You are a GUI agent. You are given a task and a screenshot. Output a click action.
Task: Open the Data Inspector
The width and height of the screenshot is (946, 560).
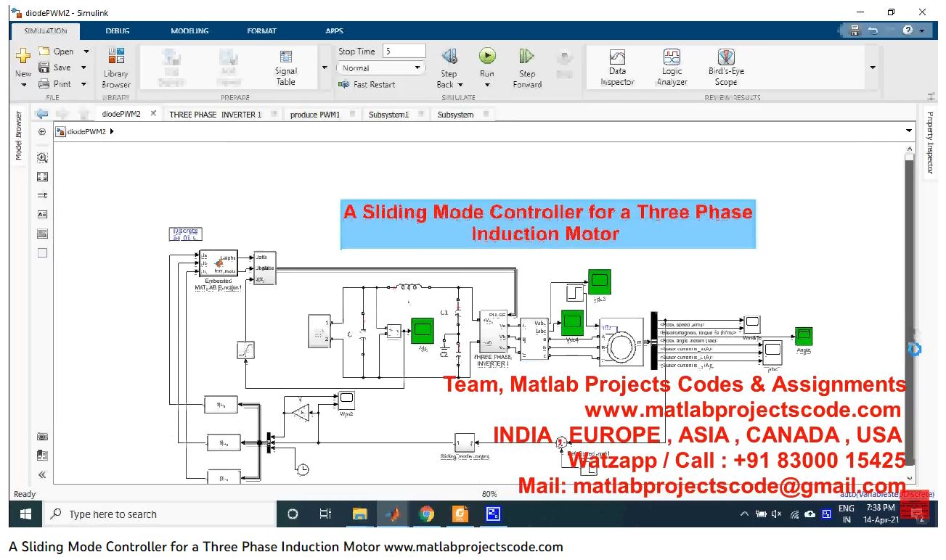[x=617, y=67]
